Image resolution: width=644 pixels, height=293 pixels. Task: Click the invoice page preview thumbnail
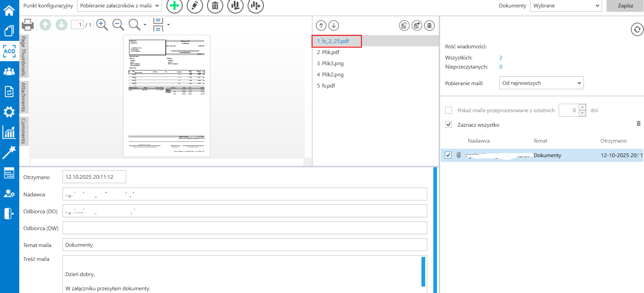tap(167, 96)
